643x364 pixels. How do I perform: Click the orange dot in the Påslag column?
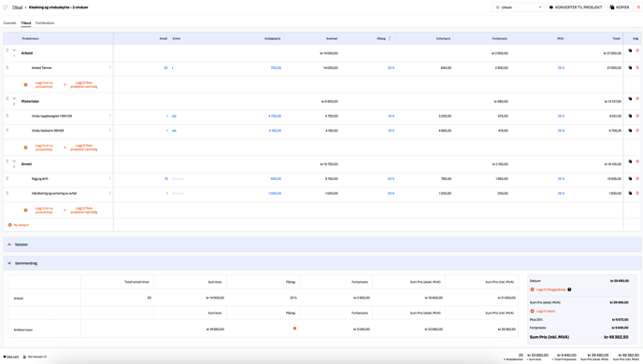click(294, 329)
